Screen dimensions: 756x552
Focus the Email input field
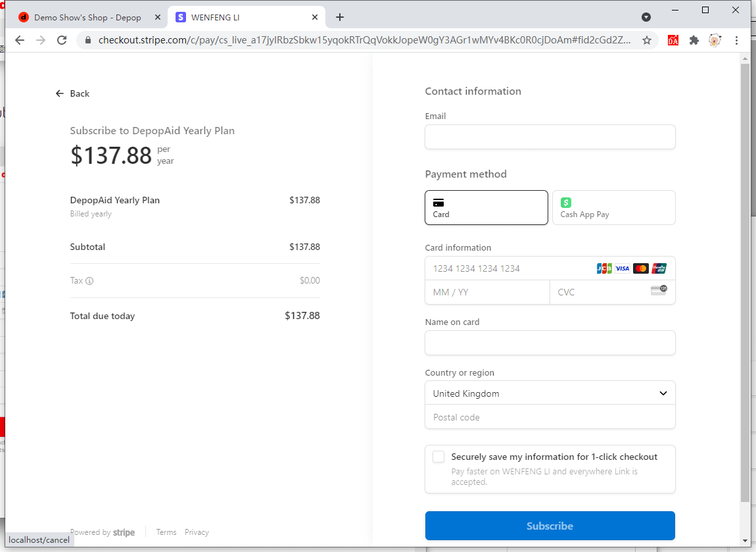coord(550,137)
